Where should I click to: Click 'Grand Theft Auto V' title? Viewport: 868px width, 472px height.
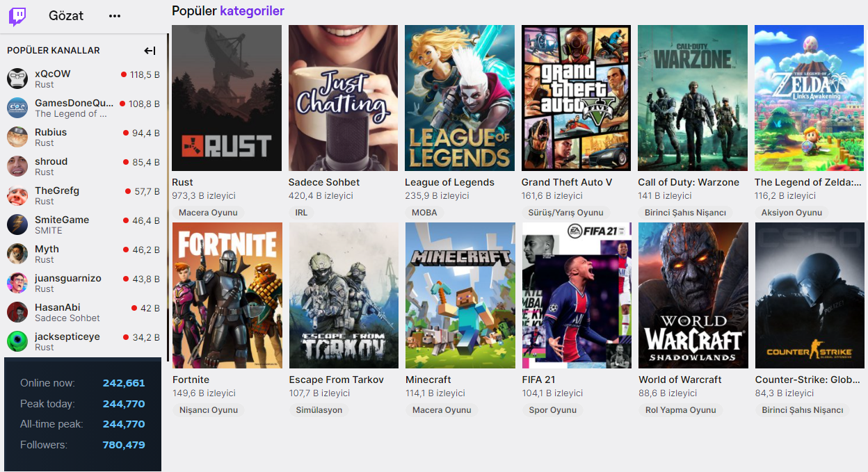click(x=567, y=182)
